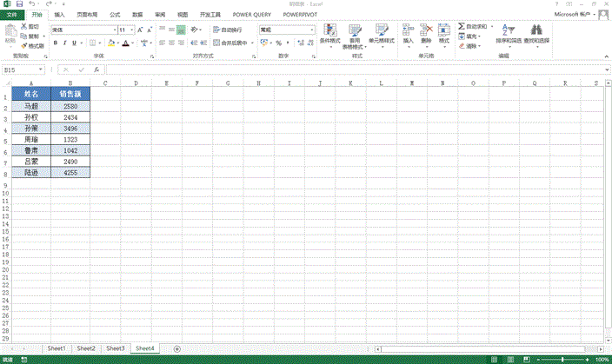612x364 pixels.
Task: Click the zoom slider in status bar
Action: [562, 359]
